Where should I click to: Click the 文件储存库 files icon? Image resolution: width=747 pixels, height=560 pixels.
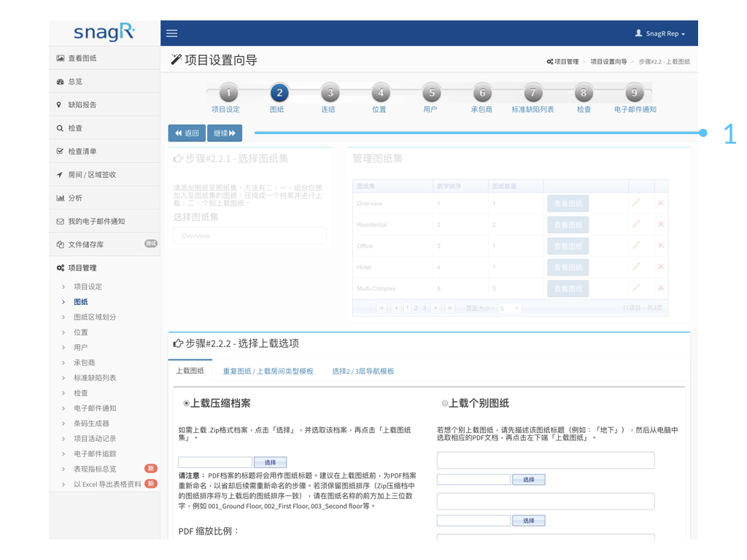60,244
